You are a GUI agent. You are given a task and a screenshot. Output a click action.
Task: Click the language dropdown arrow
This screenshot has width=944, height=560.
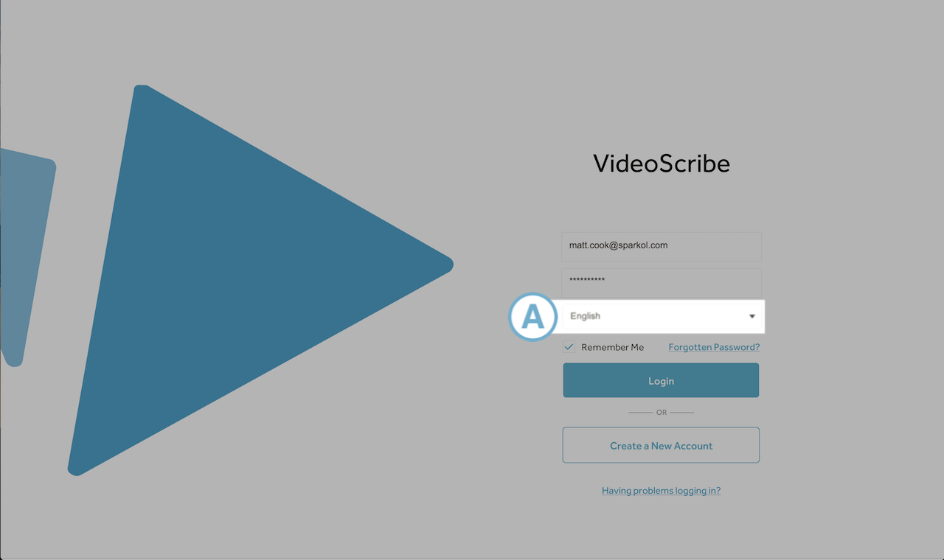pos(752,316)
